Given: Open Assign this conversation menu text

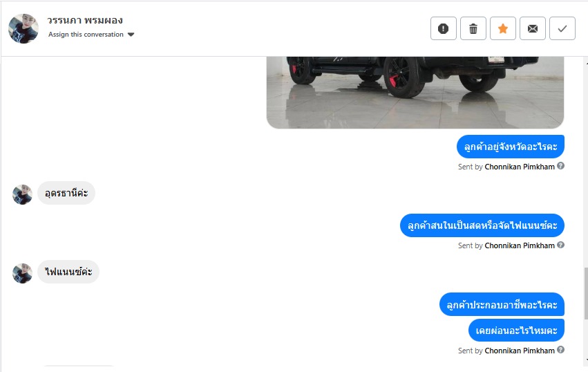Looking at the screenshot, I should click(x=86, y=34).
